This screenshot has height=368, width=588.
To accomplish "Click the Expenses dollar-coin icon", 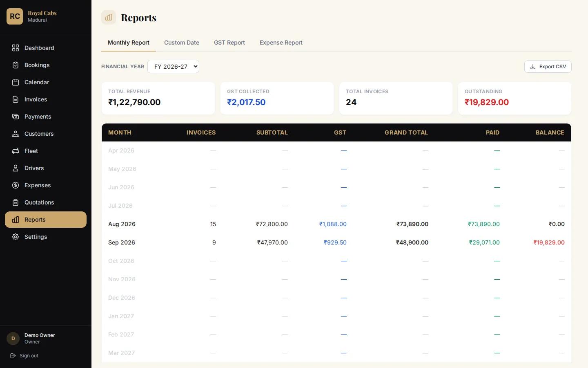I will click(x=16, y=185).
